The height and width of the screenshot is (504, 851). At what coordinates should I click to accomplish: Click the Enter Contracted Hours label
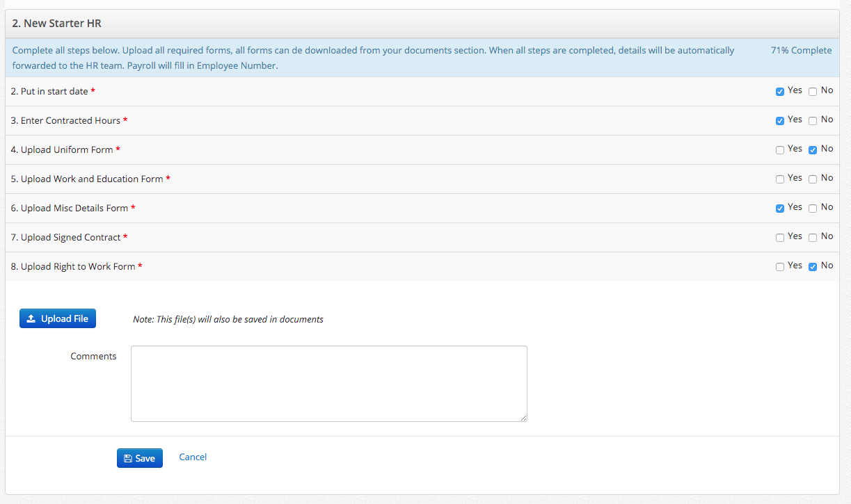click(x=70, y=121)
